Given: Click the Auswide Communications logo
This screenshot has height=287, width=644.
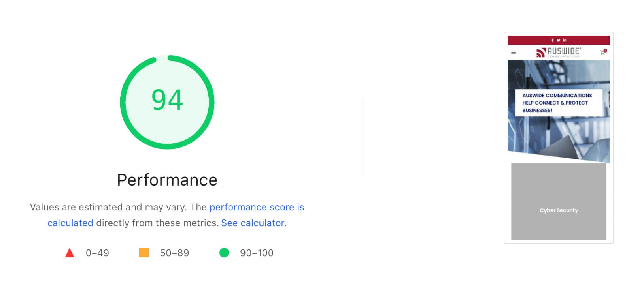Looking at the screenshot, I should 558,53.
